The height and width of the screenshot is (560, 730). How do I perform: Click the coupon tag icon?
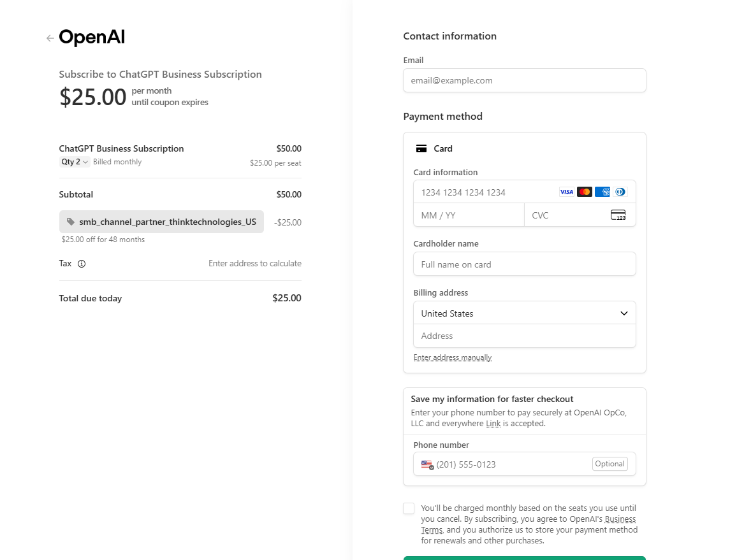[x=70, y=222]
